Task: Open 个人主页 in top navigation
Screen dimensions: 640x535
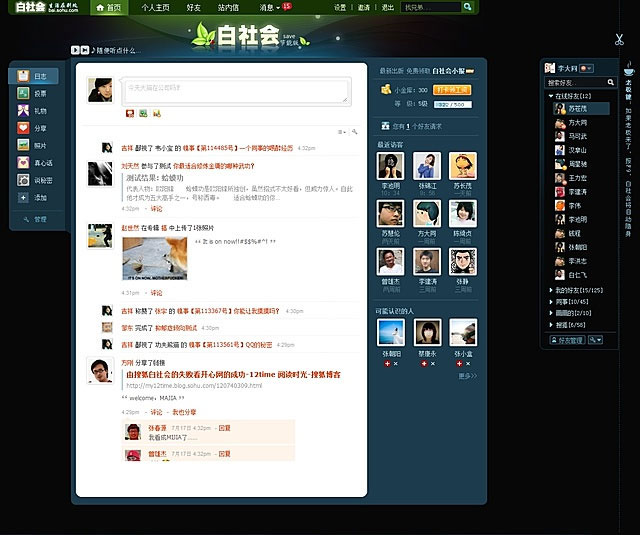Action: coord(156,7)
